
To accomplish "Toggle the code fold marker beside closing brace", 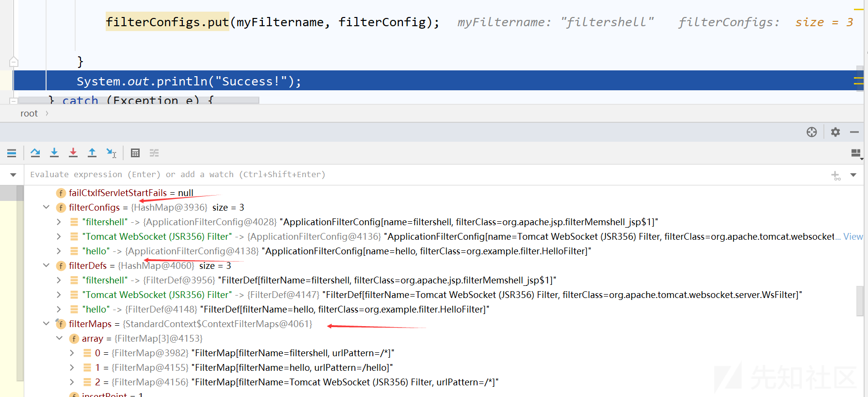I will pyautogui.click(x=14, y=62).
